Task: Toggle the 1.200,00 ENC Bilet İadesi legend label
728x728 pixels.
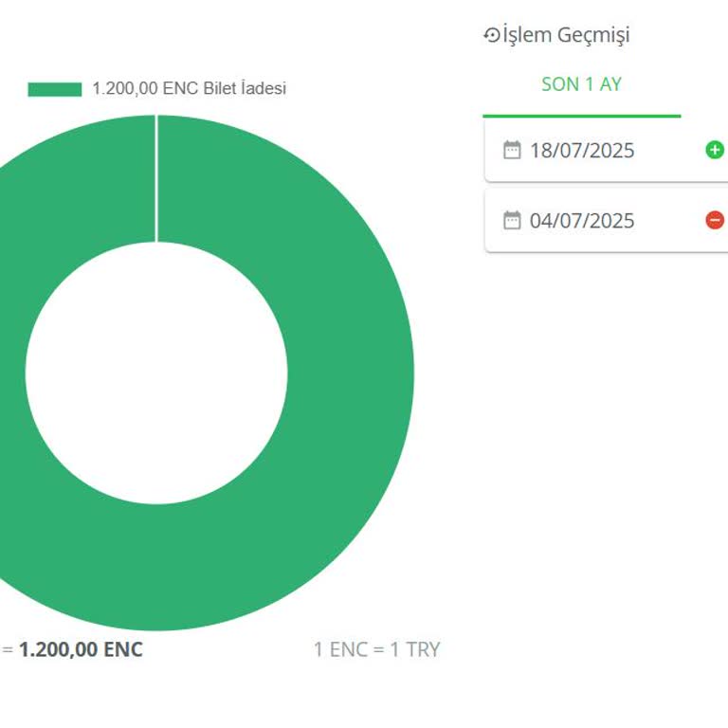Action: [x=189, y=89]
